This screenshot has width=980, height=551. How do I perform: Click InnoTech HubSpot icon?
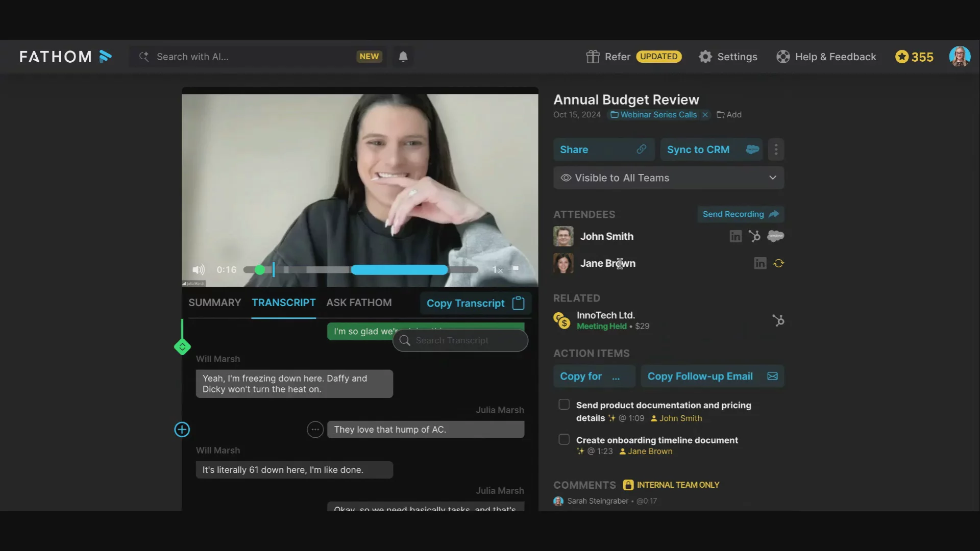point(778,320)
